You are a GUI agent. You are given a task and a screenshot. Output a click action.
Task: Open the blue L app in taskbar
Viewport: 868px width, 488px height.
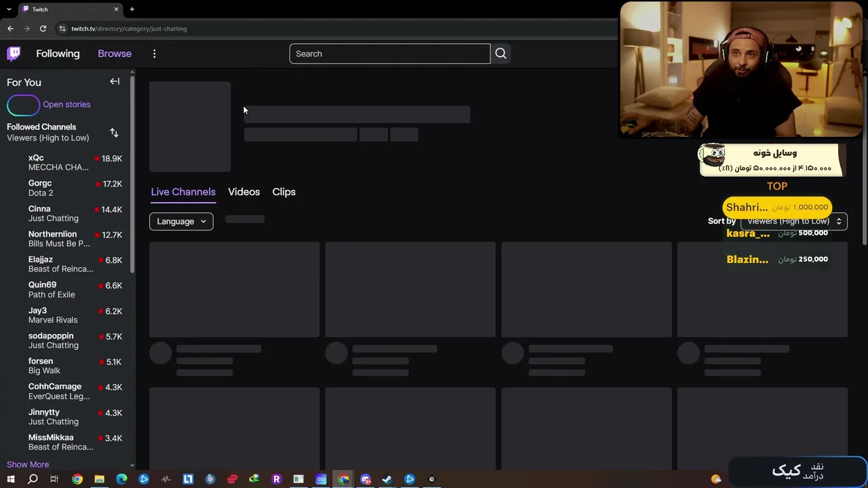tap(188, 479)
